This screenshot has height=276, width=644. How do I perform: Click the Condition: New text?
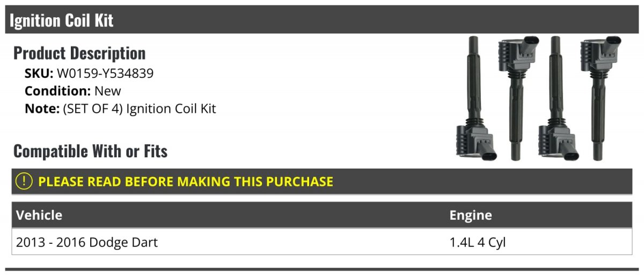73,91
